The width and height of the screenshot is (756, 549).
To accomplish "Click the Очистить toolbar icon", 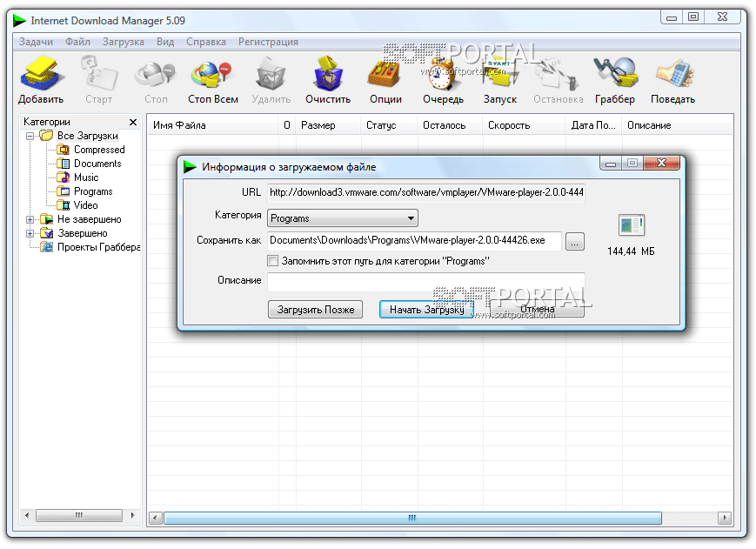I will click(x=328, y=73).
